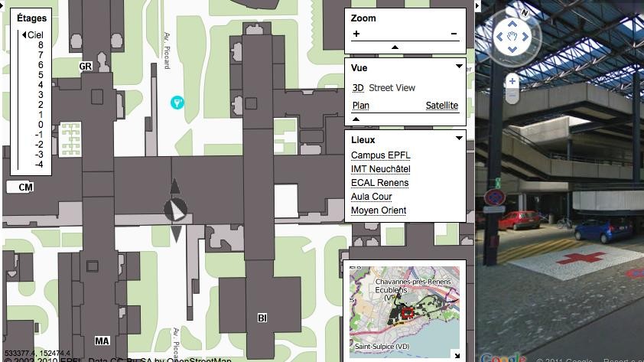The width and height of the screenshot is (644, 362).
Task: Click the zoom in plus in Zoom panel
Action: [x=356, y=34]
